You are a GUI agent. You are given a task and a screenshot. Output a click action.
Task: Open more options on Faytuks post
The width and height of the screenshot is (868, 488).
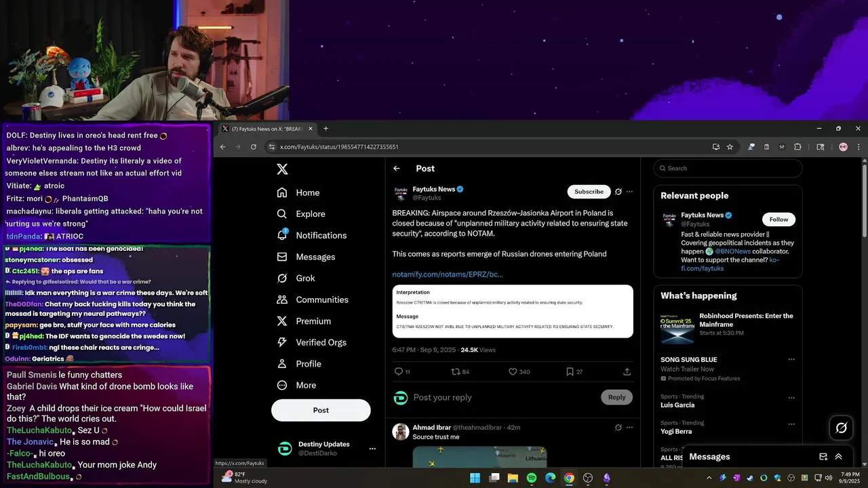[x=629, y=192]
